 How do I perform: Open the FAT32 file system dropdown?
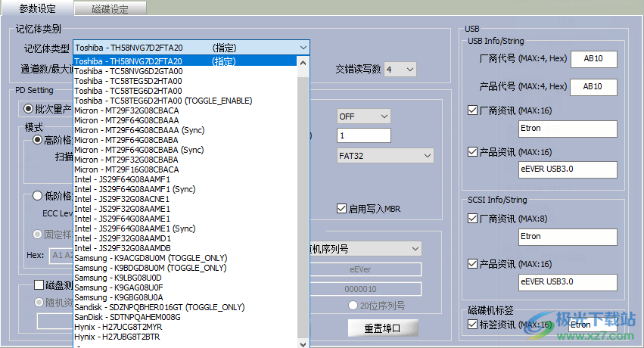pos(385,156)
